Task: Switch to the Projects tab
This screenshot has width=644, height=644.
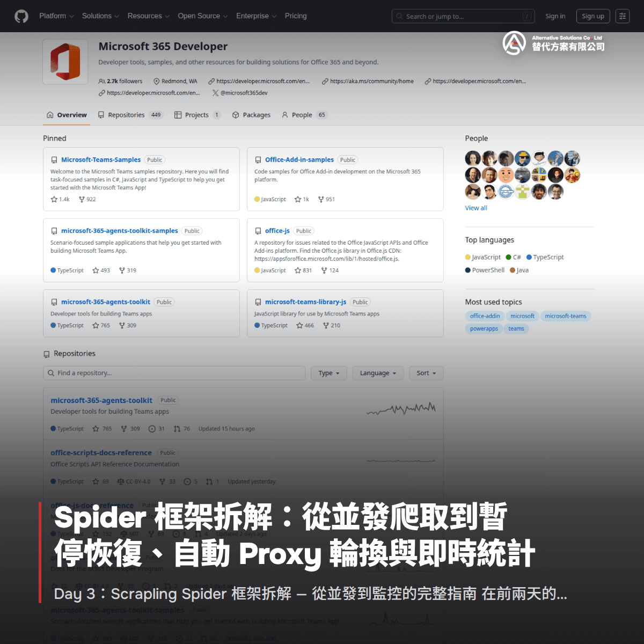Action: [197, 115]
